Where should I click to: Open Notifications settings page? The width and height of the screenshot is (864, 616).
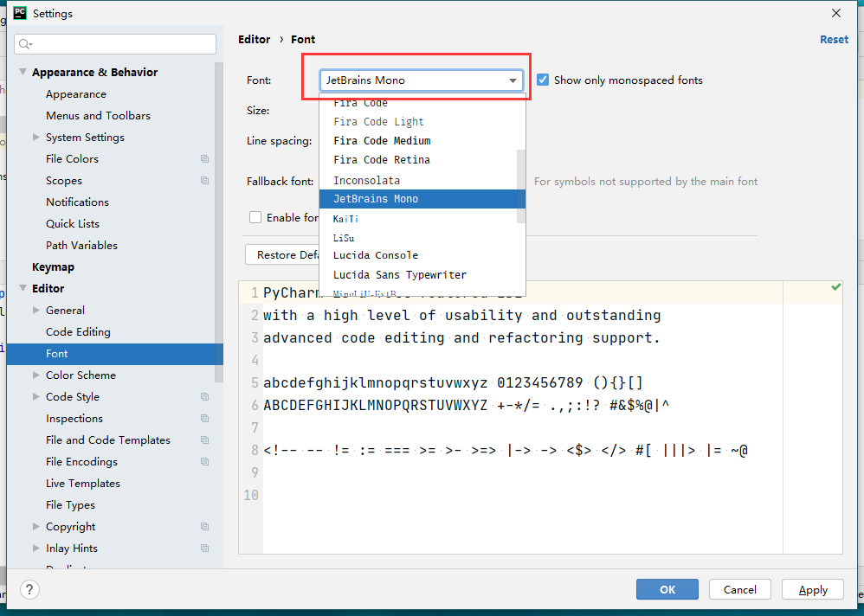(x=78, y=202)
